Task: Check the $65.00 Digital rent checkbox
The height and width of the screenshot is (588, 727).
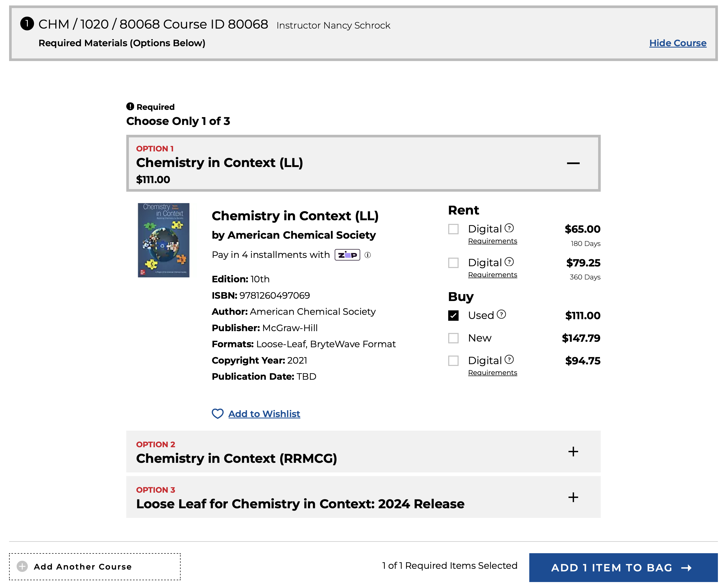Action: point(453,229)
